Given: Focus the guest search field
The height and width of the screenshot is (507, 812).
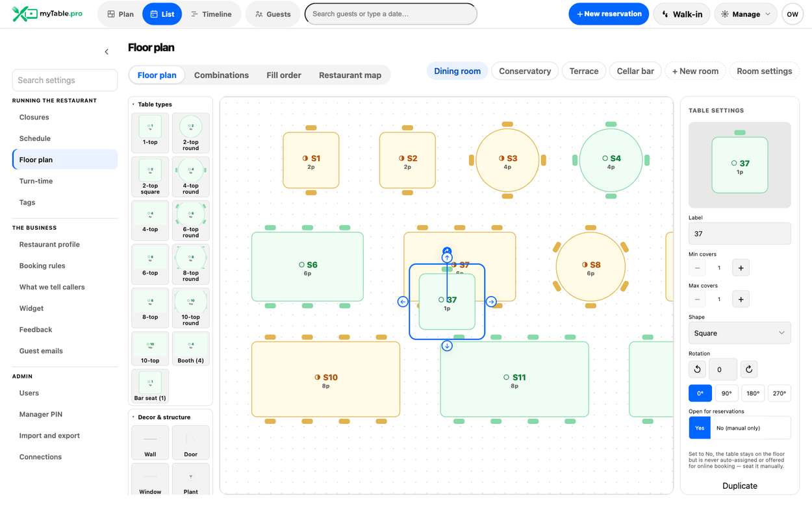Looking at the screenshot, I should [x=390, y=14].
